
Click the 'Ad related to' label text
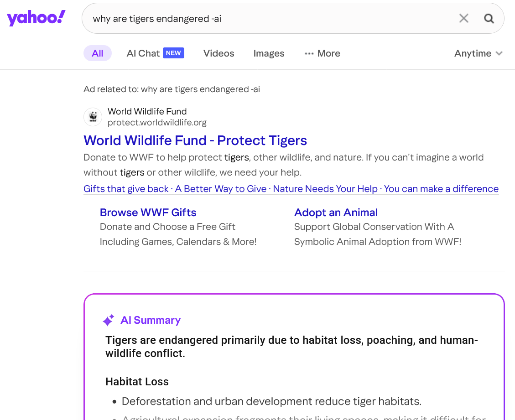coord(172,89)
